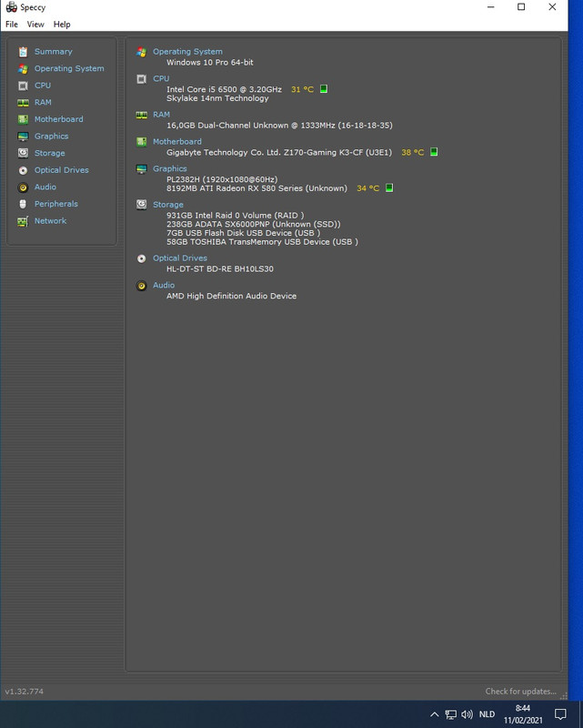This screenshot has height=728, width=583.
Task: Show hidden icons in the system tray
Action: click(x=434, y=714)
